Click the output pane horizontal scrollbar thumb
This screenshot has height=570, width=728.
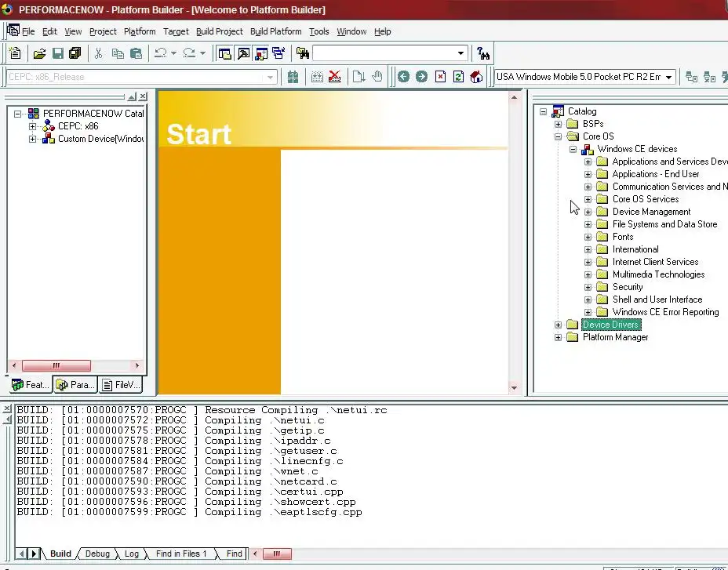coord(277,554)
